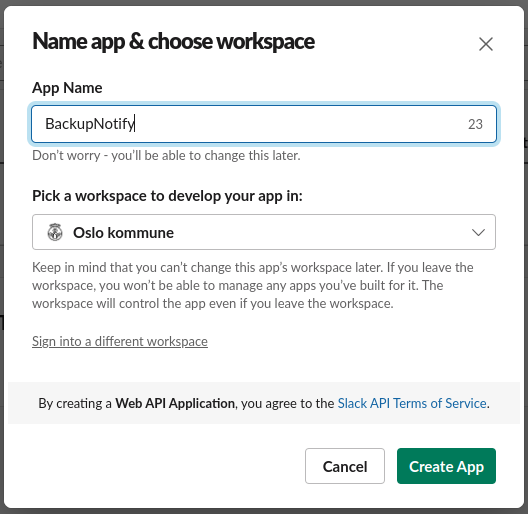Click 'Pick a workspace to develop your app in' label

pyautogui.click(x=167, y=196)
